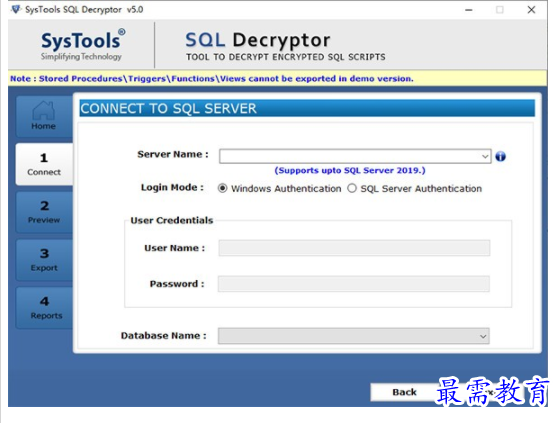Viewport: 558px width, 423px height.
Task: Click the SysTools Simplifying Technology logo
Action: click(x=83, y=44)
